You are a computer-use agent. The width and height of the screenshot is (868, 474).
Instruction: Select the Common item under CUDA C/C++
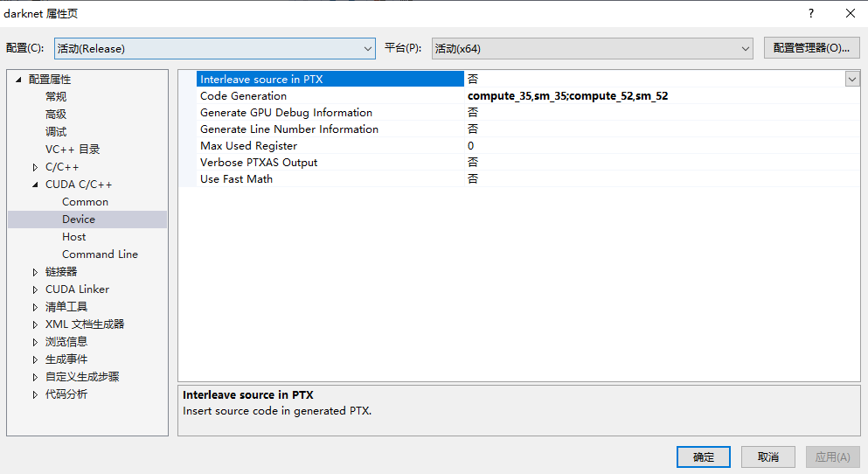(x=85, y=202)
